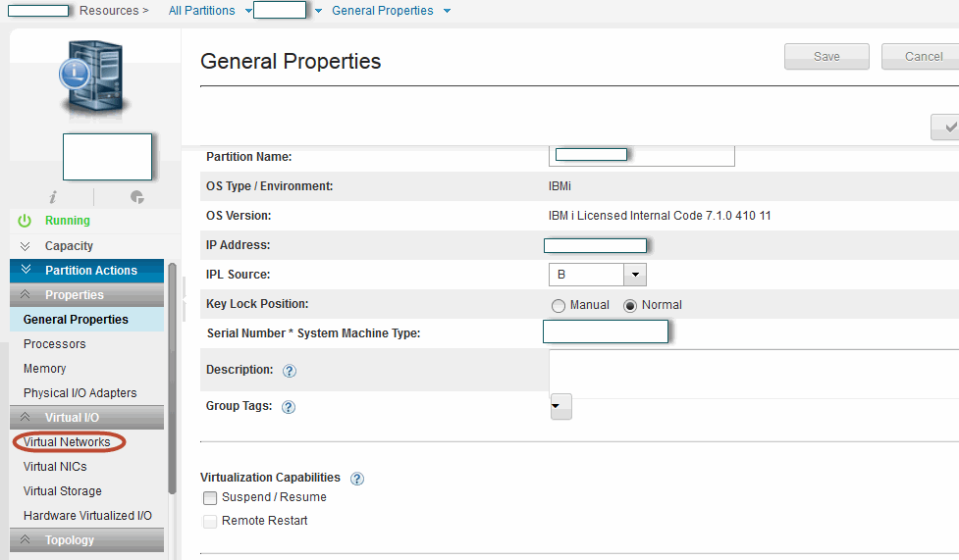Screen dimensions: 959x560
Task: Open the Group Tags dropdown arrow
Action: [560, 406]
